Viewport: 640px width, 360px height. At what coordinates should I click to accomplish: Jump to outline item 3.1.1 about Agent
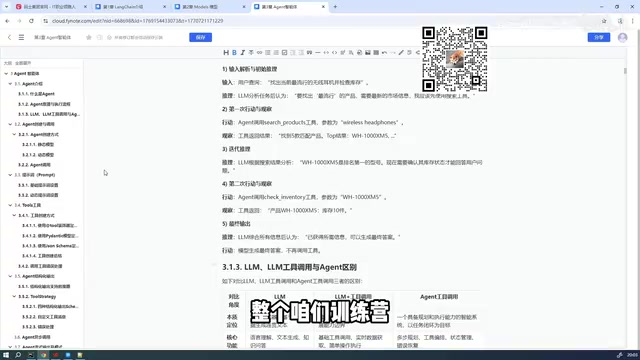coord(36,94)
